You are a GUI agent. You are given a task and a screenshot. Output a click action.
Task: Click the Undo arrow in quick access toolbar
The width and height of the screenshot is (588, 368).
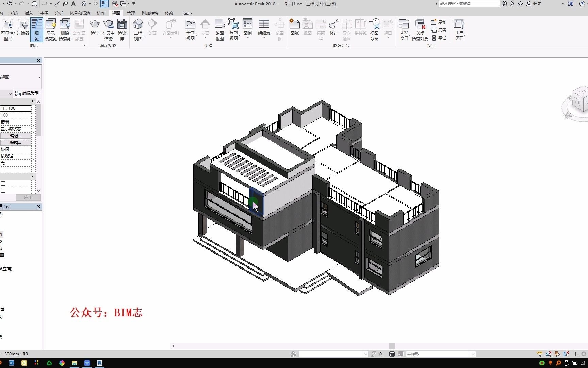tap(10, 4)
